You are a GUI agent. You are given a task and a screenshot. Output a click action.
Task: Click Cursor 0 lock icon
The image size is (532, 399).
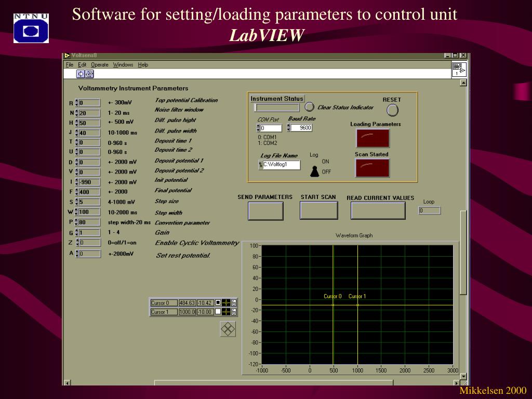[x=234, y=303]
